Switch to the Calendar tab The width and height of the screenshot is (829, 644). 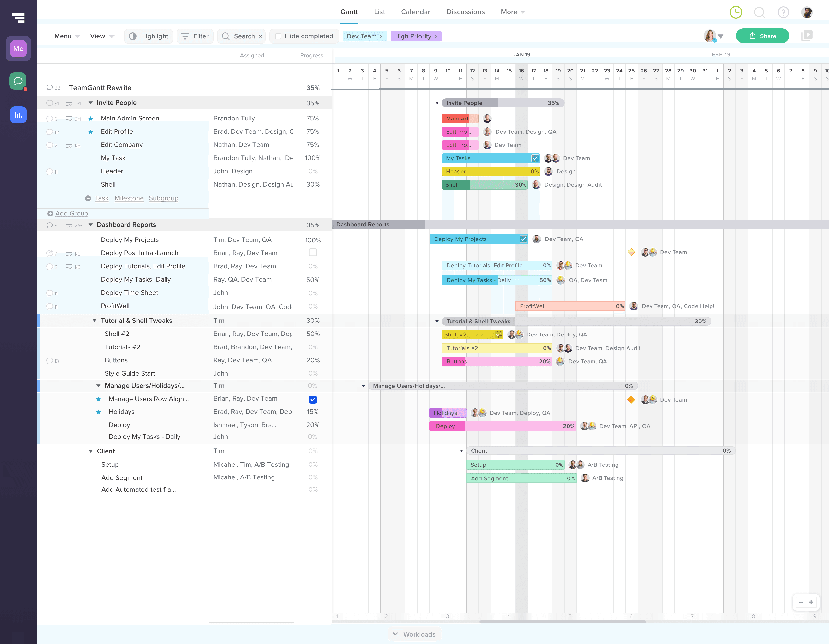415,12
